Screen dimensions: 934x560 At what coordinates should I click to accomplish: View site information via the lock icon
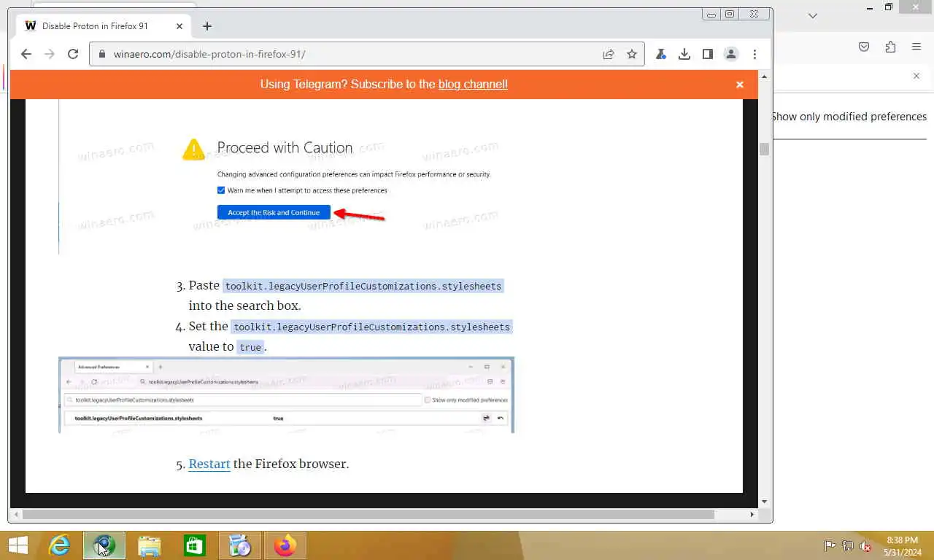pos(101,54)
